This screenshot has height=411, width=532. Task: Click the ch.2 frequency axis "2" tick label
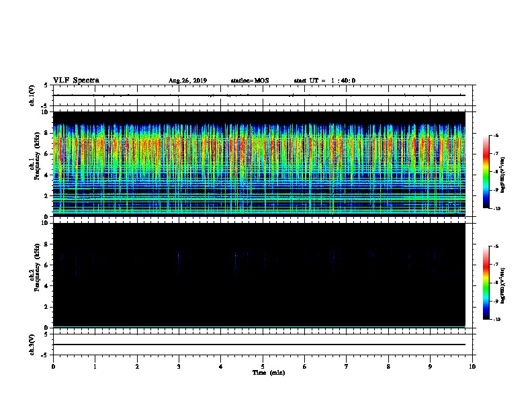47,307
